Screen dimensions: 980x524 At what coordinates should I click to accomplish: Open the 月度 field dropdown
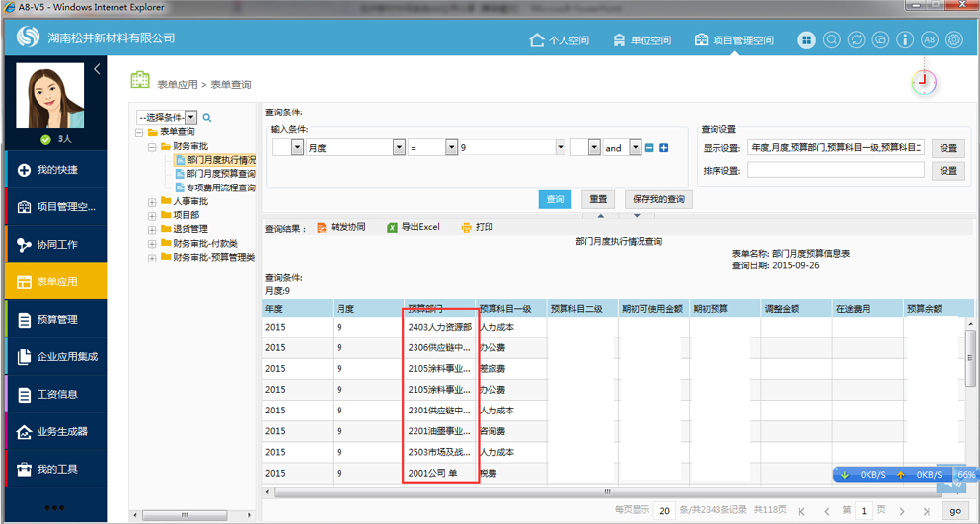[399, 148]
